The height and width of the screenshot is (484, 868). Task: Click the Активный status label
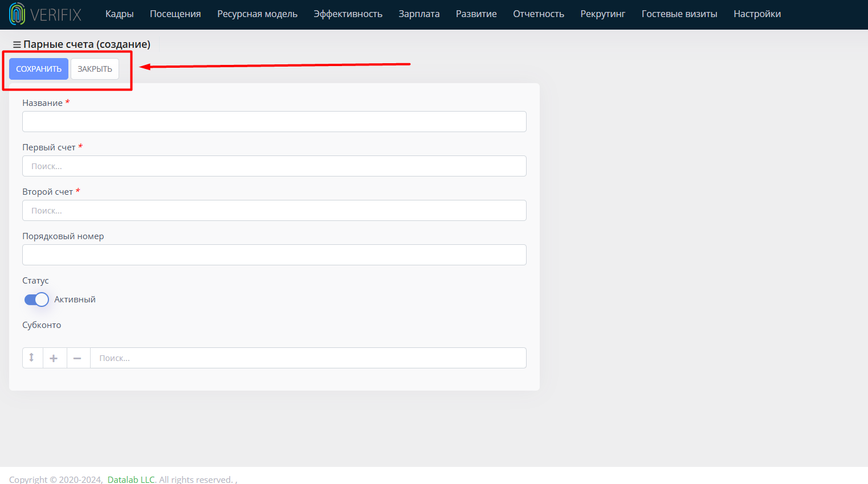coord(75,300)
